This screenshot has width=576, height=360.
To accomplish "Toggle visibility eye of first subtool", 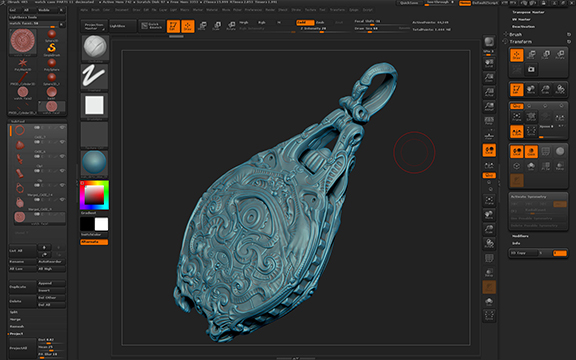I will 62,127.
